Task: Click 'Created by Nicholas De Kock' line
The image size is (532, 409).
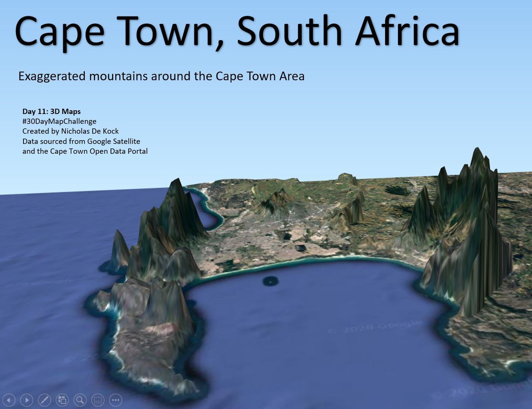Action: tap(71, 131)
